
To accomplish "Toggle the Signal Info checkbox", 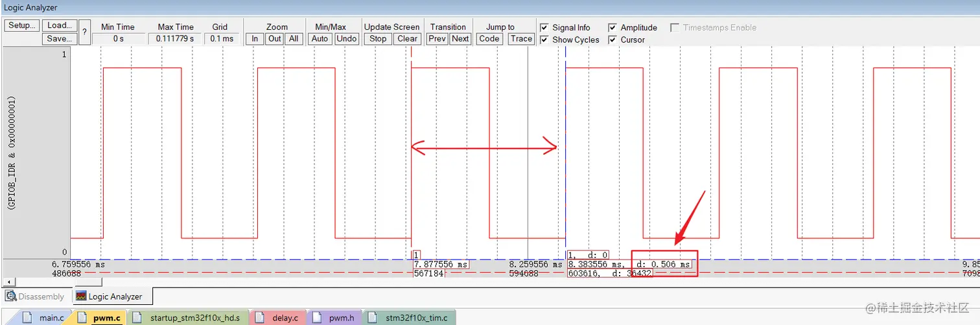I will pyautogui.click(x=544, y=27).
